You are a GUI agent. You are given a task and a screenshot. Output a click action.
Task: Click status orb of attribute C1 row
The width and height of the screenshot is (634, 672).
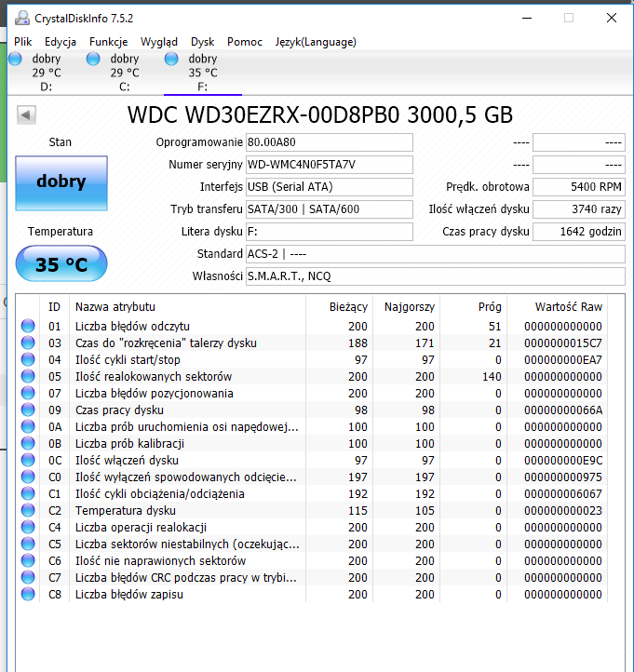pyautogui.click(x=28, y=493)
